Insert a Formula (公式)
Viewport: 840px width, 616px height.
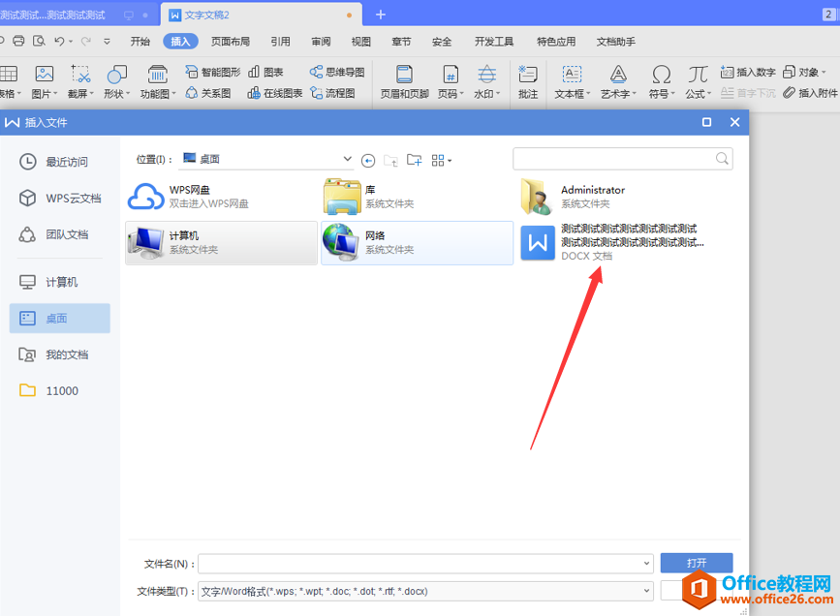pyautogui.click(x=698, y=82)
